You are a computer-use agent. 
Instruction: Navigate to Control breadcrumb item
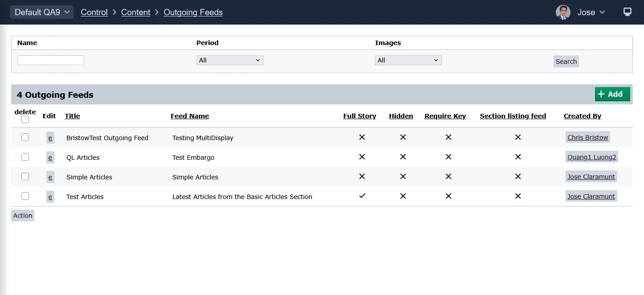click(94, 12)
